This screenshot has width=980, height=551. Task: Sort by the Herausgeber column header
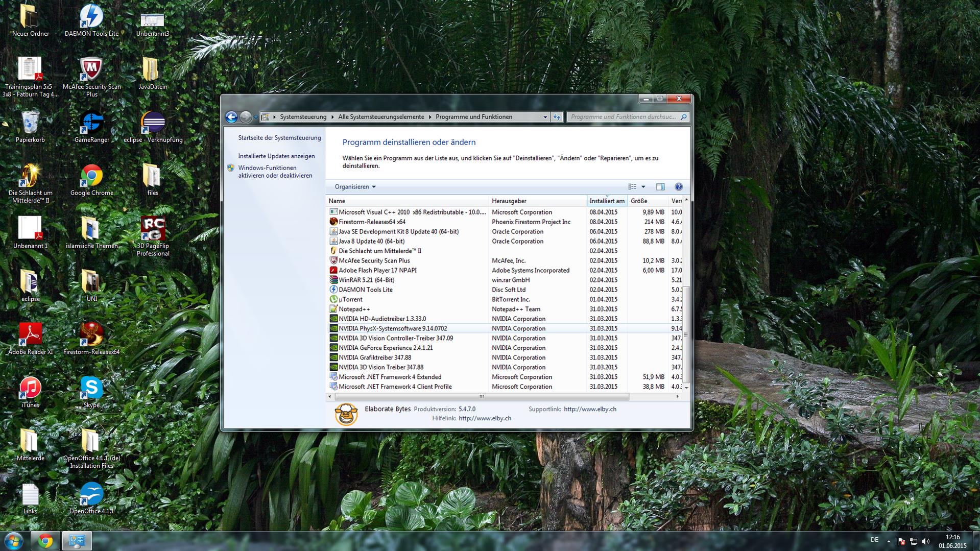coord(538,201)
